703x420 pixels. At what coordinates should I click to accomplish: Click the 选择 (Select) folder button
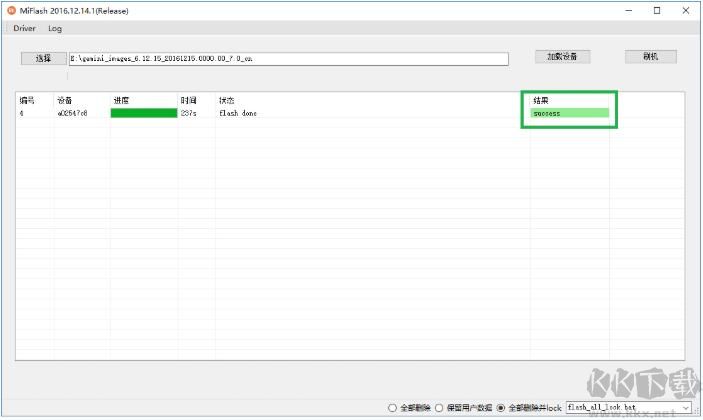43,58
